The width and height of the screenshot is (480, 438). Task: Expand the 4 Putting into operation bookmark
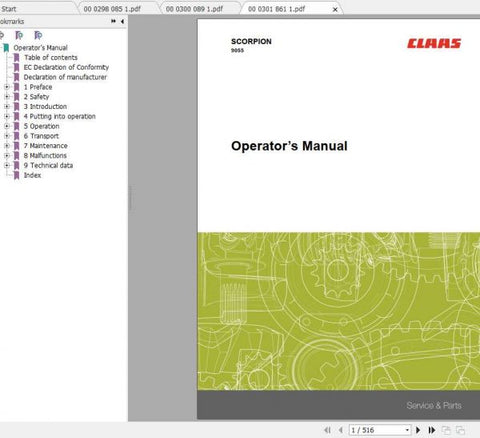point(7,116)
